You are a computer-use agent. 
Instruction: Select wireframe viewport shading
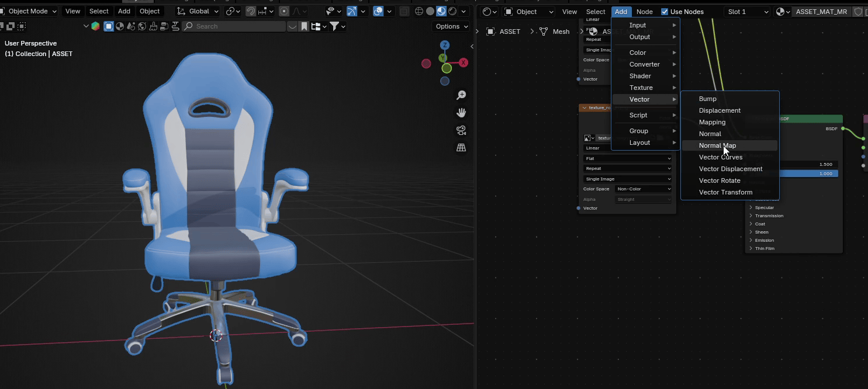coord(419,12)
